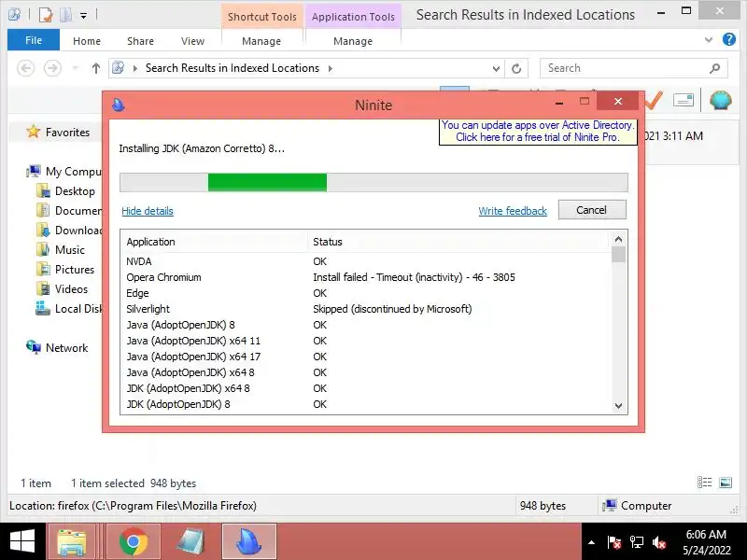Open recent locations dropdown arrow

coord(76,68)
